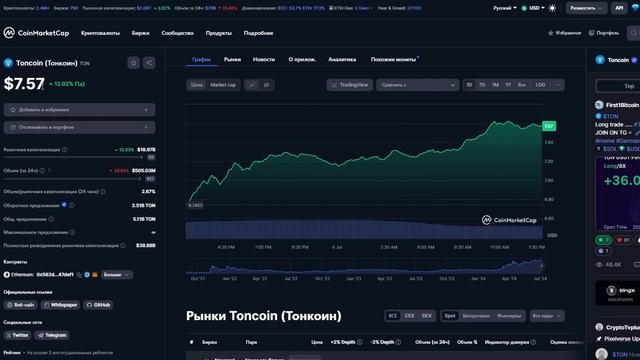Show info for Полностью разводненная рыночная капитализация
Viewport: 640px width, 360px height.
tap(123, 245)
